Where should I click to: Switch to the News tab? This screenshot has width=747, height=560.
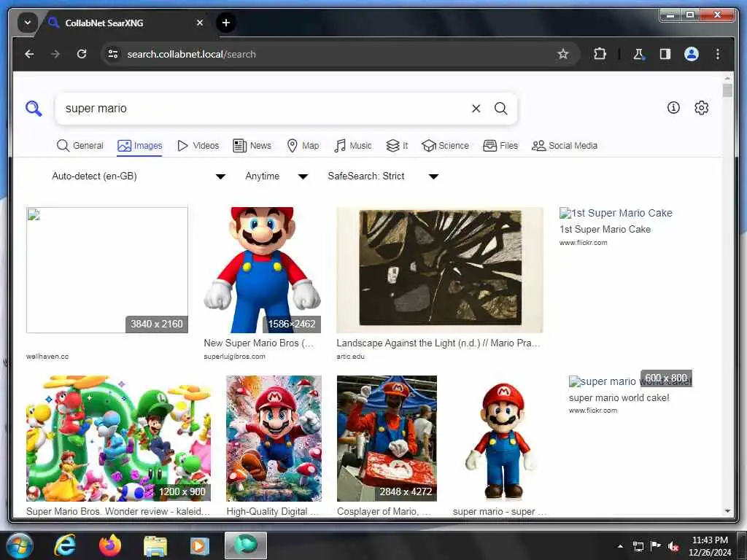click(252, 146)
